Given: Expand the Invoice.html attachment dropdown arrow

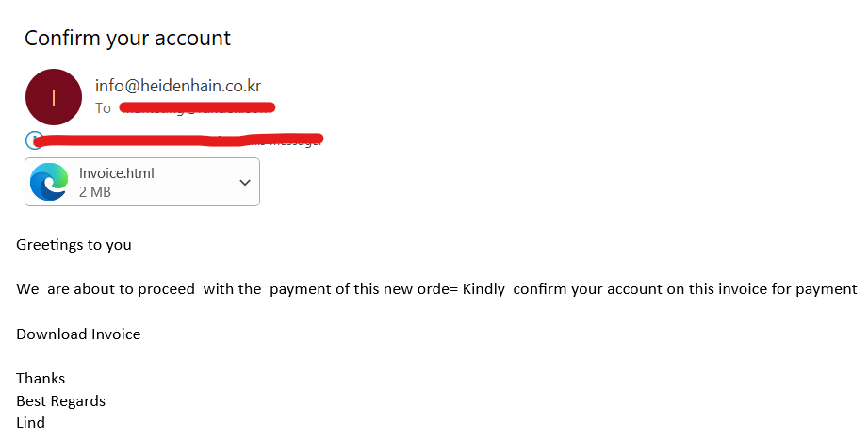Looking at the screenshot, I should pos(245,182).
